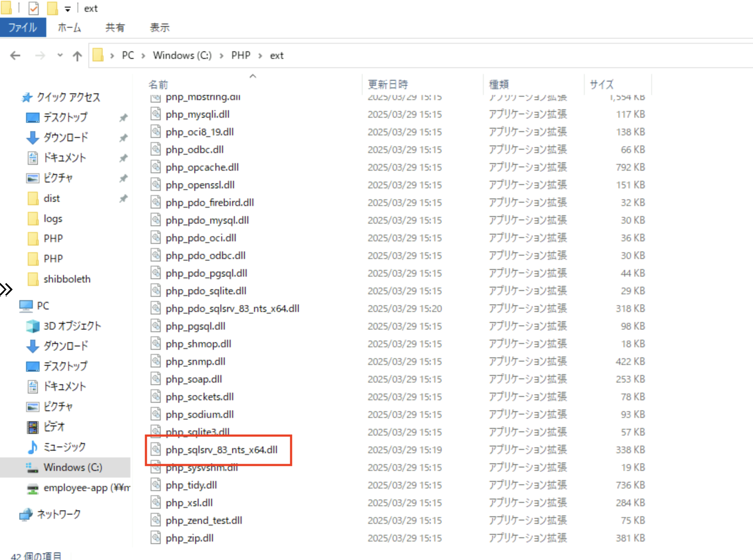Click the 3D オブジェクト cube icon
The width and height of the screenshot is (753, 560).
coord(33,326)
